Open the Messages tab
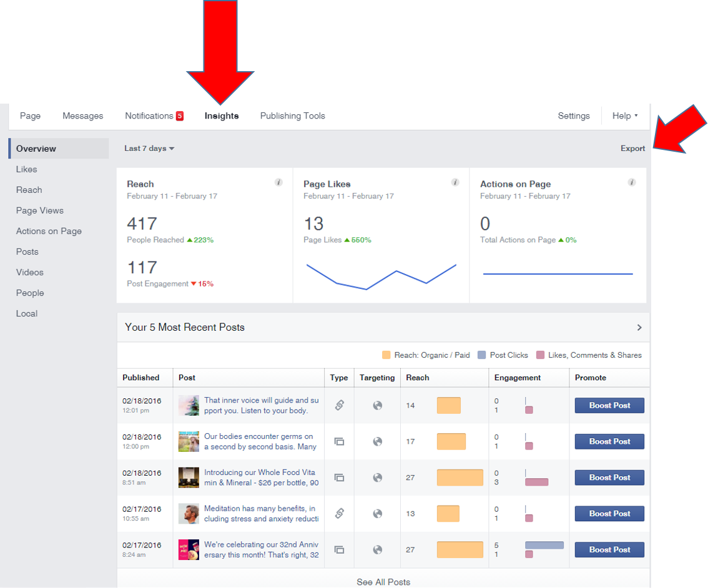The height and width of the screenshot is (588, 708). tap(82, 115)
